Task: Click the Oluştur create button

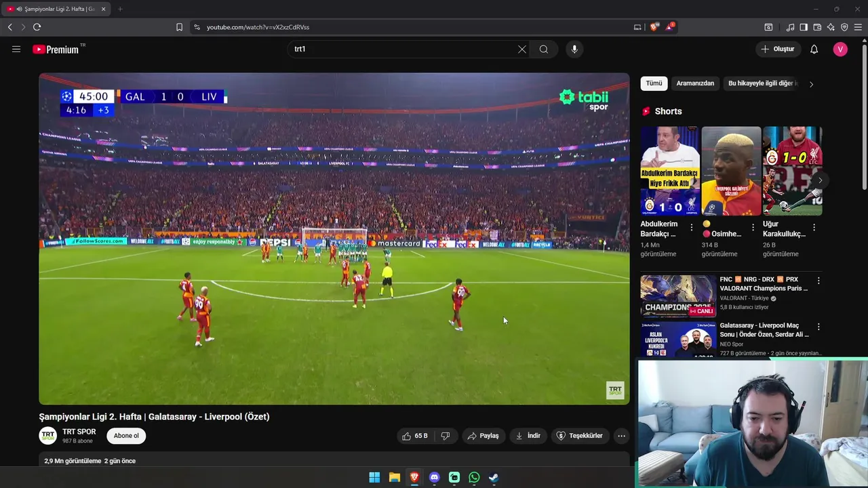Action: [778, 49]
